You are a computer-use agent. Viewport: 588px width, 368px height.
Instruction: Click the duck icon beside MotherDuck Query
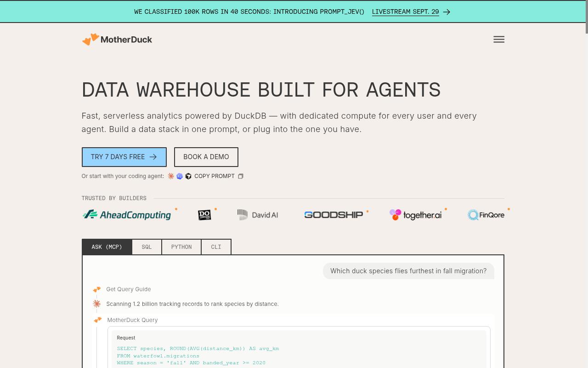point(97,320)
